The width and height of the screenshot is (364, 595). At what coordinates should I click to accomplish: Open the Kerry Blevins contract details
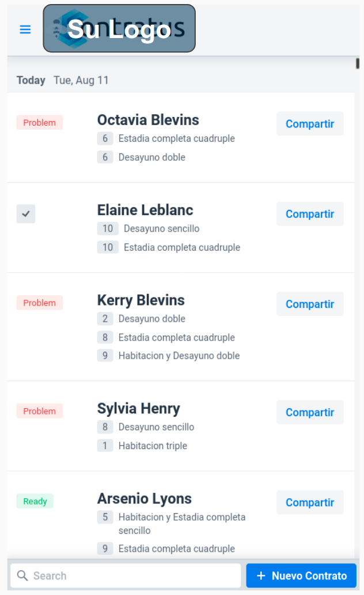(141, 300)
